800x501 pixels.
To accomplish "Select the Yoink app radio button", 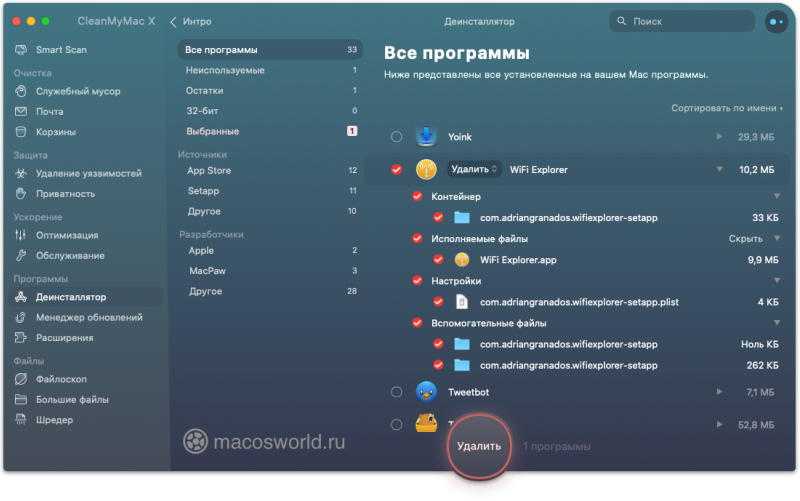I will (396, 137).
